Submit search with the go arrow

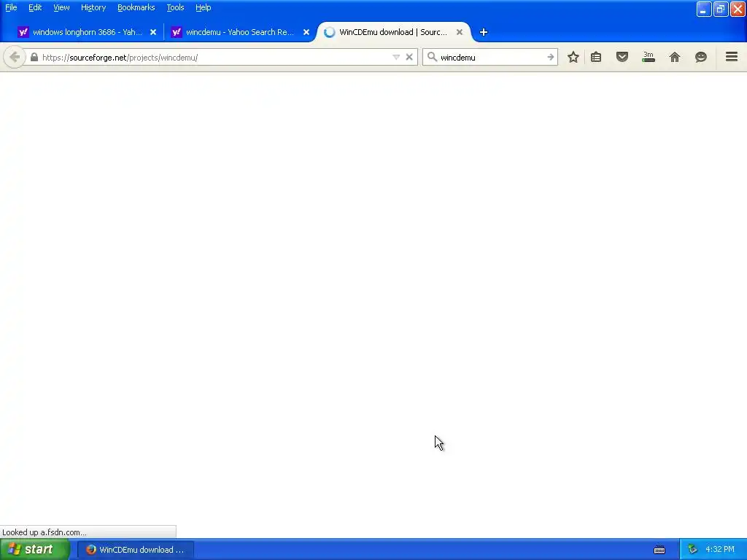[550, 57]
